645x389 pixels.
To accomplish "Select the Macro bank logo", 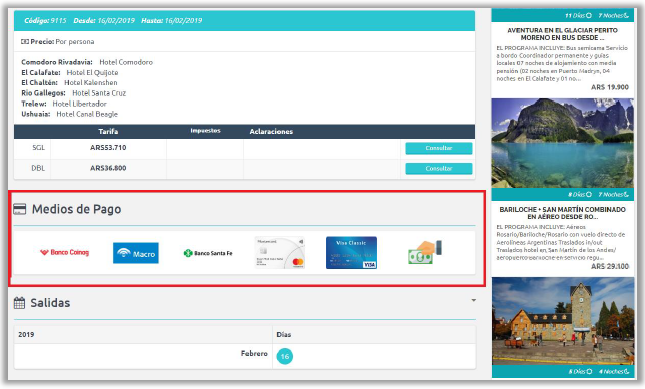I will 136,253.
